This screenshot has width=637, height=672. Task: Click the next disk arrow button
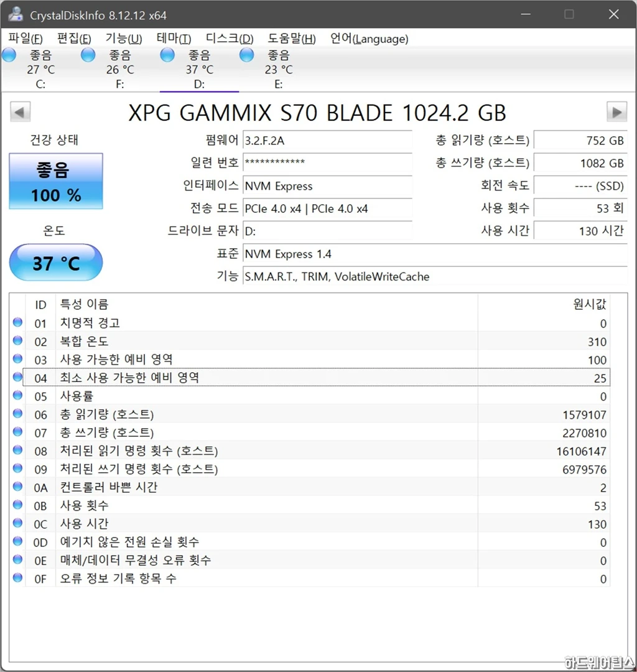(x=617, y=112)
